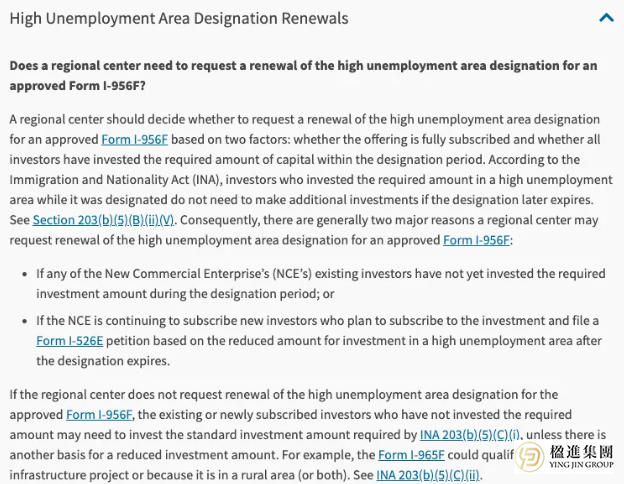Open the INA 203(b)(5)(C)(ii) link
Viewport: 624px width, 484px height.
click(428, 475)
